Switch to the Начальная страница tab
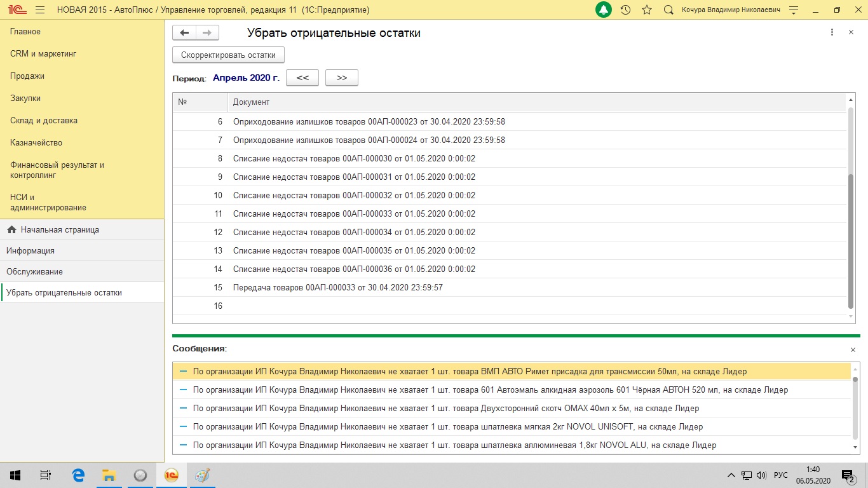 click(82, 229)
